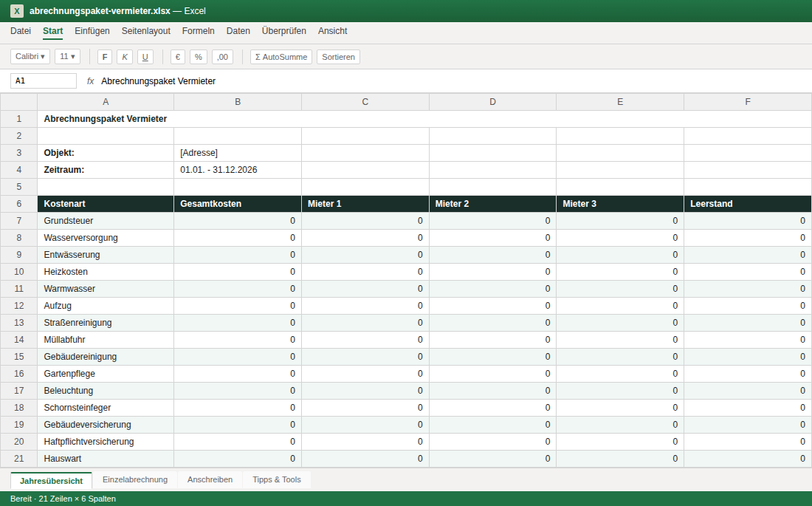
Task: Click the Gesamtkosten header cell
Action: coord(238,204)
